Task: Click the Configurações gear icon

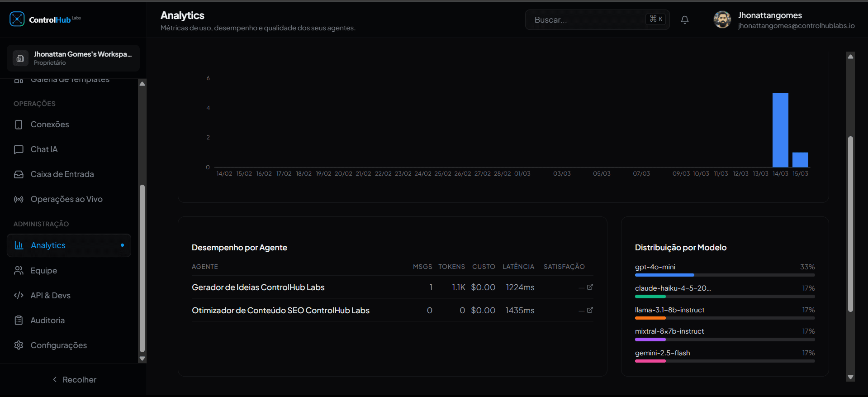Action: click(x=19, y=345)
